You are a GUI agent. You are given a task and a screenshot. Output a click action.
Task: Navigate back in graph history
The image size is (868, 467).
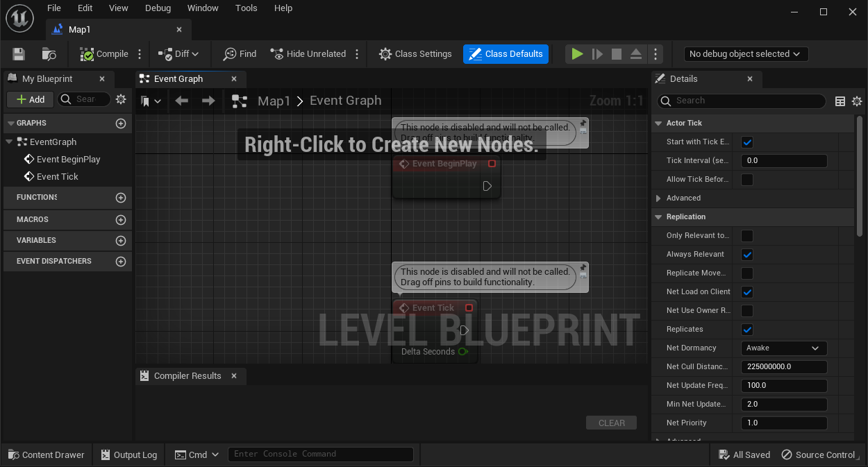pyautogui.click(x=182, y=101)
